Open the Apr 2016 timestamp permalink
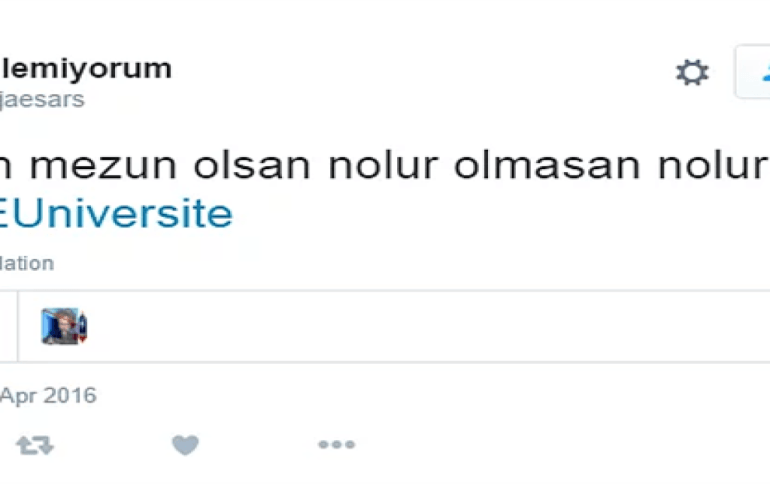The height and width of the screenshot is (485, 770). click(48, 396)
